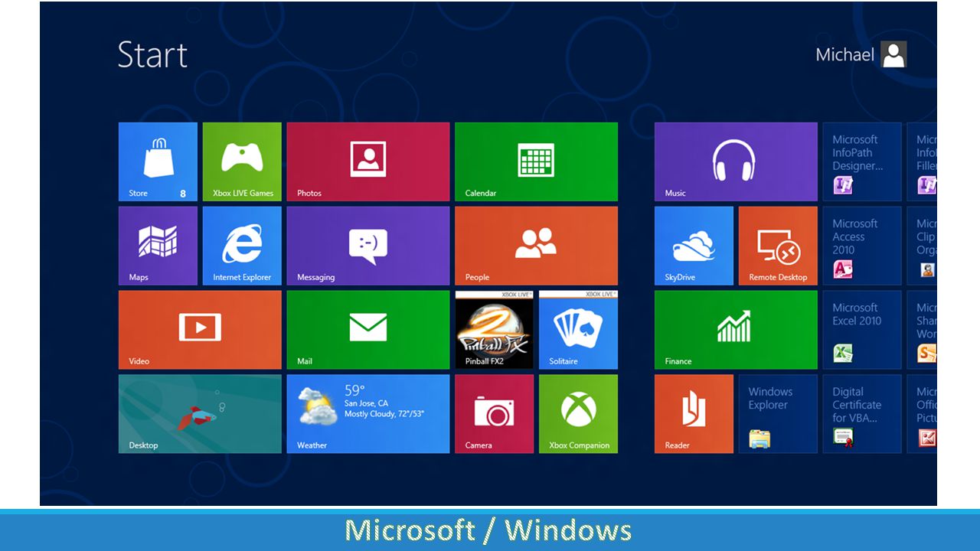980x551 pixels.
Task: Launch the Internet Explorer tile
Action: pos(242,246)
